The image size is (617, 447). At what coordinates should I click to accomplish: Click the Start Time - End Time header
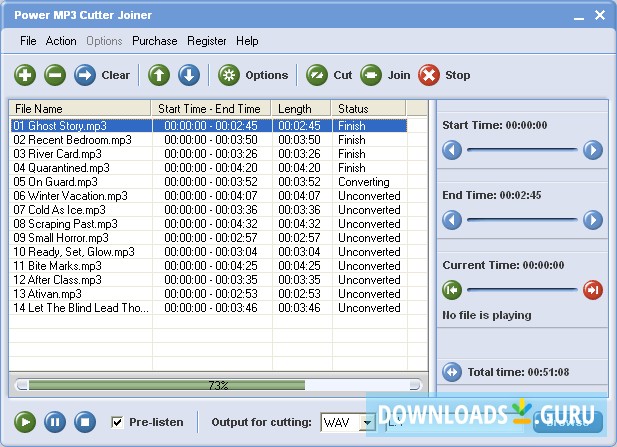click(x=211, y=109)
